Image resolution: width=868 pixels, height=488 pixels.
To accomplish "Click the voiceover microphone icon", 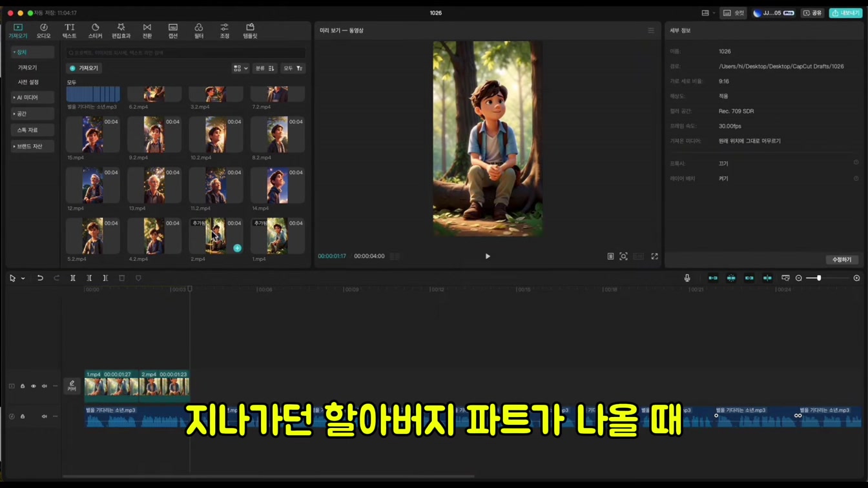I will (x=687, y=278).
